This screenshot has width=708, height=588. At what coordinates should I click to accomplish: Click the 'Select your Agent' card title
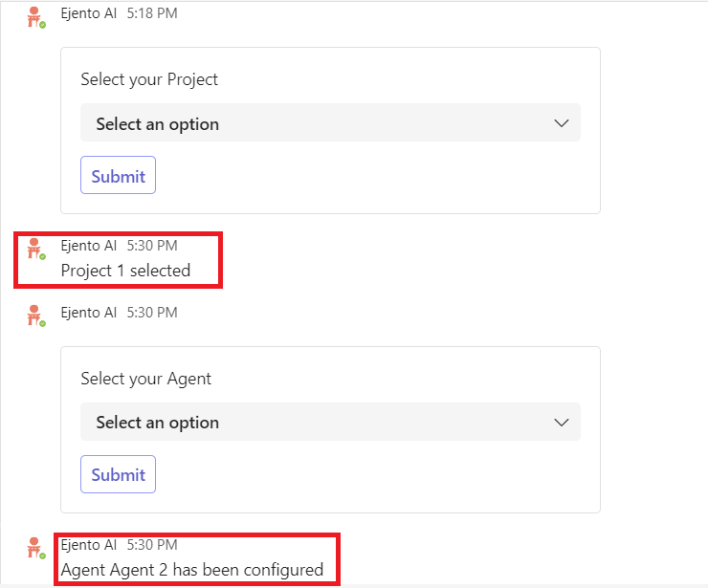pyautogui.click(x=145, y=379)
